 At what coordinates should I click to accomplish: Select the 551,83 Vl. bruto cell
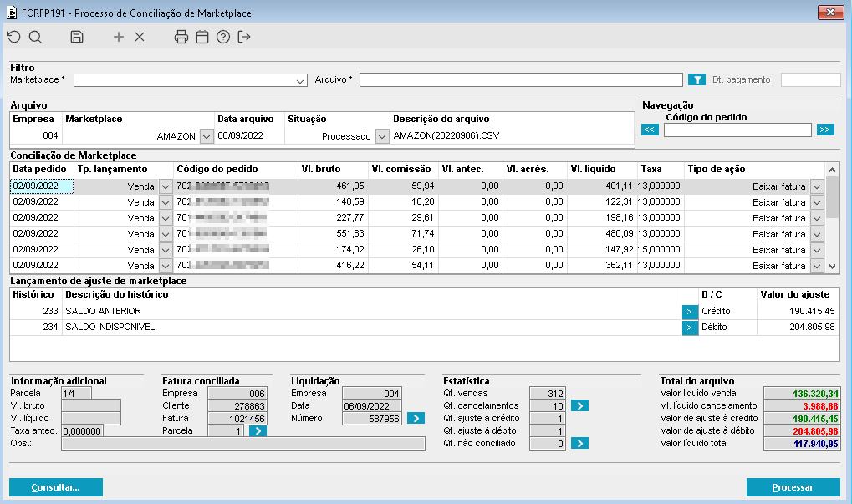click(333, 234)
